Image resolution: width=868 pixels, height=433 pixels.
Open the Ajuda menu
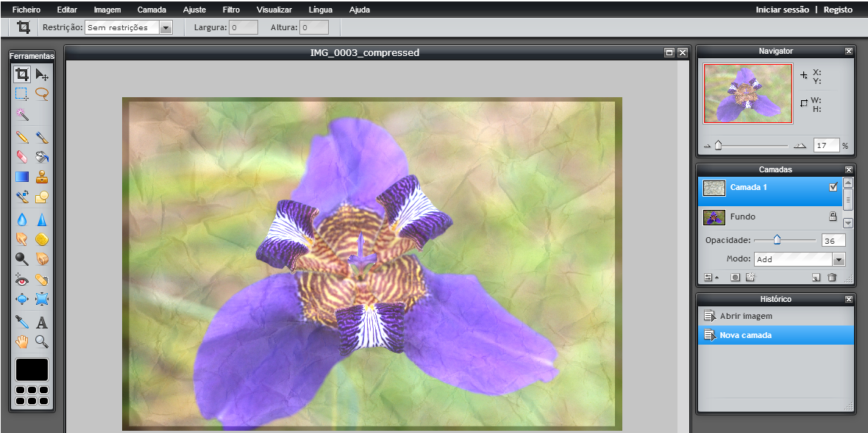359,10
